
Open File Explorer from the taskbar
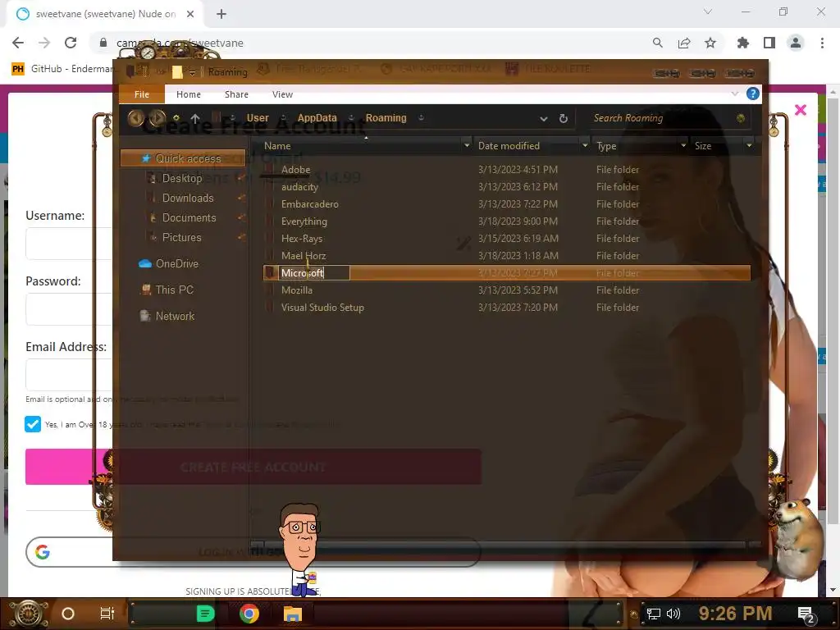pyautogui.click(x=293, y=614)
